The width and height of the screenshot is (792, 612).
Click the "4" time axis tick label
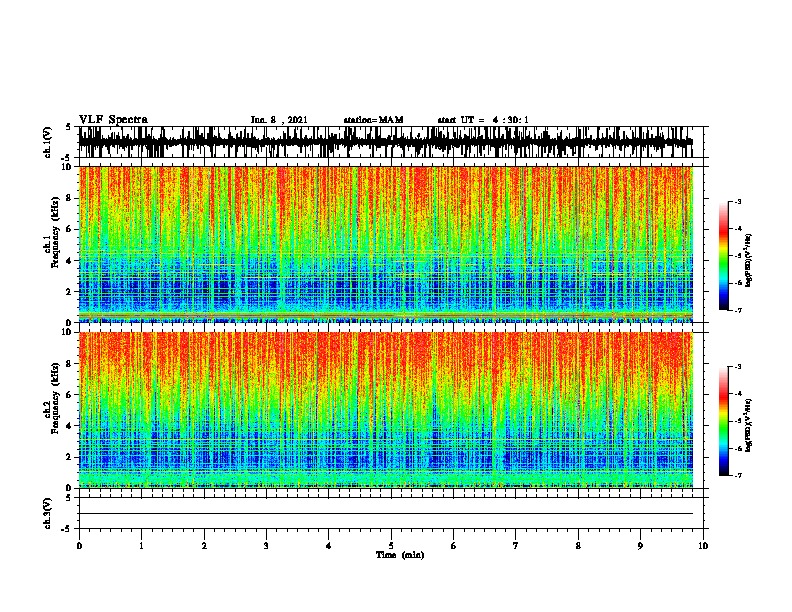329,545
